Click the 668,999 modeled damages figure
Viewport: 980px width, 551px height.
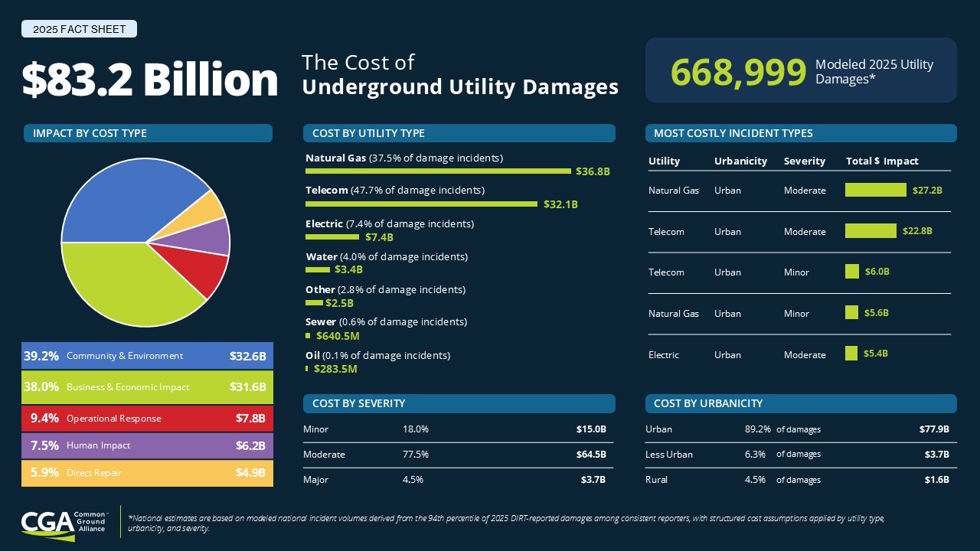[738, 72]
